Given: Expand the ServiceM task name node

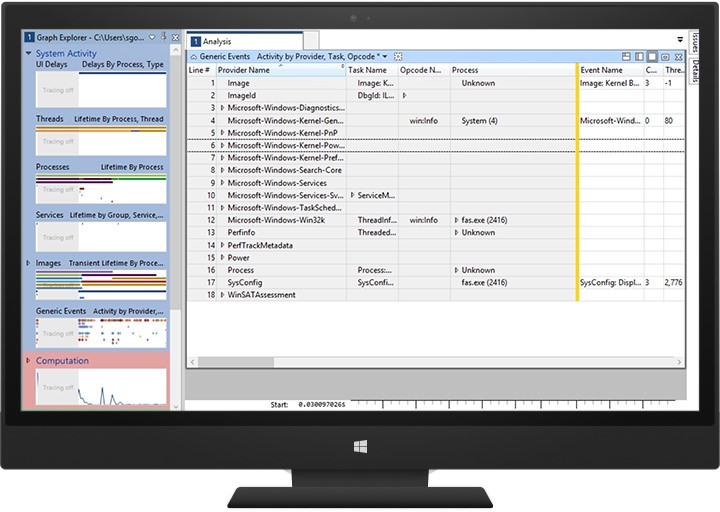Looking at the screenshot, I should pyautogui.click(x=353, y=195).
